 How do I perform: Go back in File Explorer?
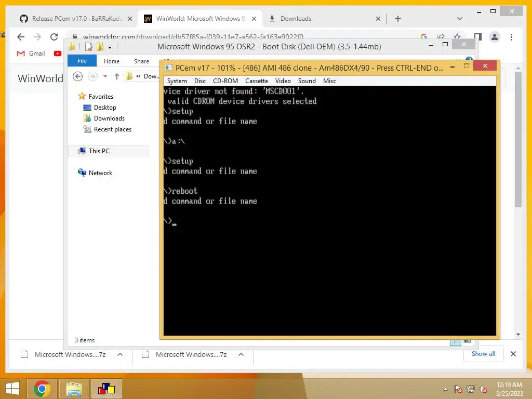[x=78, y=76]
